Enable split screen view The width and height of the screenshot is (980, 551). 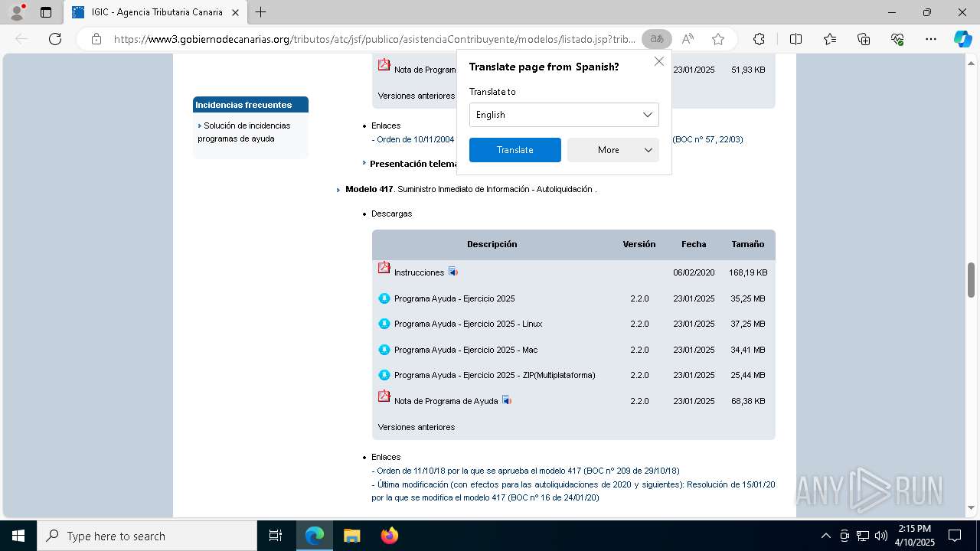795,39
